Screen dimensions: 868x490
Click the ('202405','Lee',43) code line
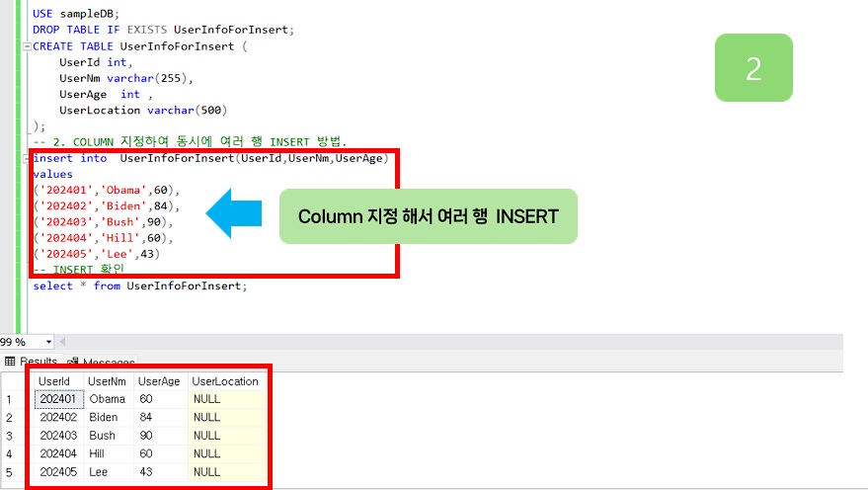click(x=97, y=255)
